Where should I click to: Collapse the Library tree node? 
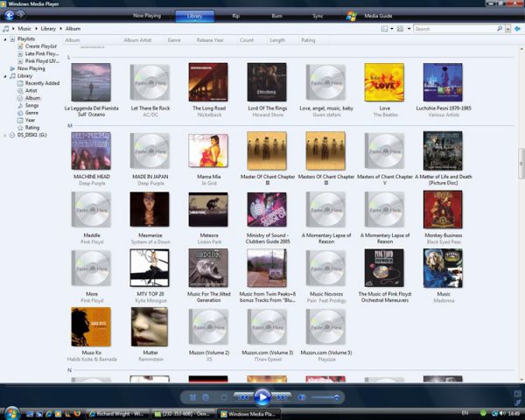pos(5,76)
